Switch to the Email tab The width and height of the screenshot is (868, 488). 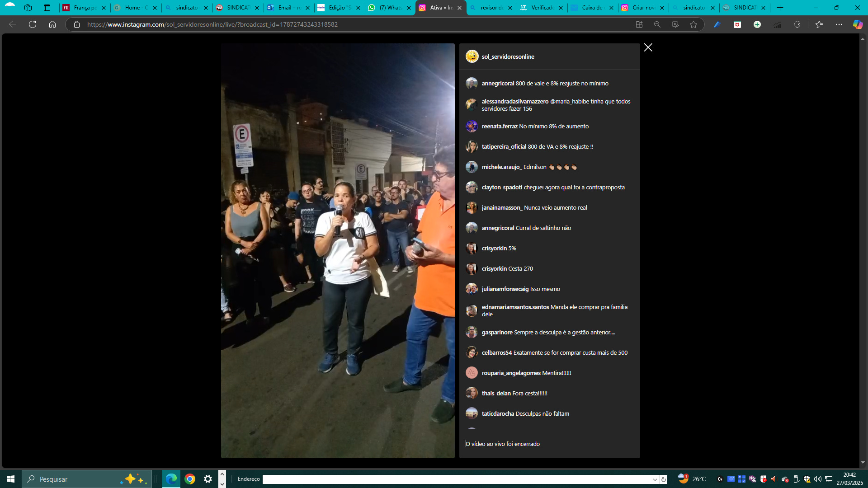coord(288,8)
